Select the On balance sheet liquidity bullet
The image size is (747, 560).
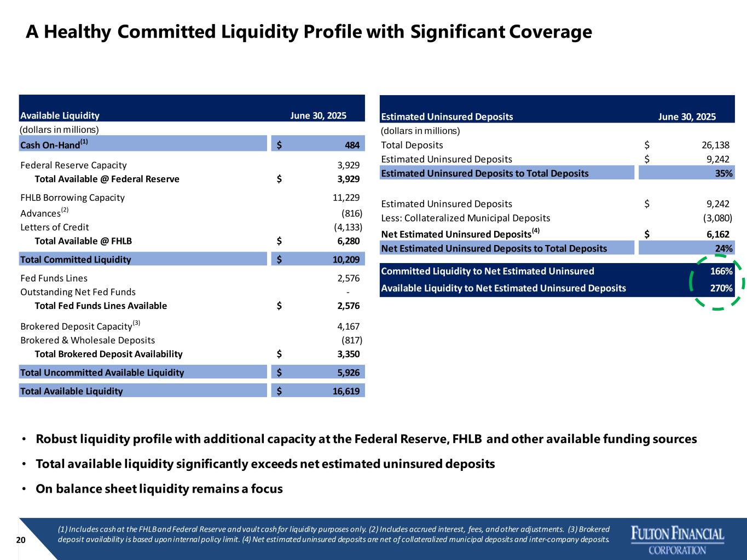(159, 488)
